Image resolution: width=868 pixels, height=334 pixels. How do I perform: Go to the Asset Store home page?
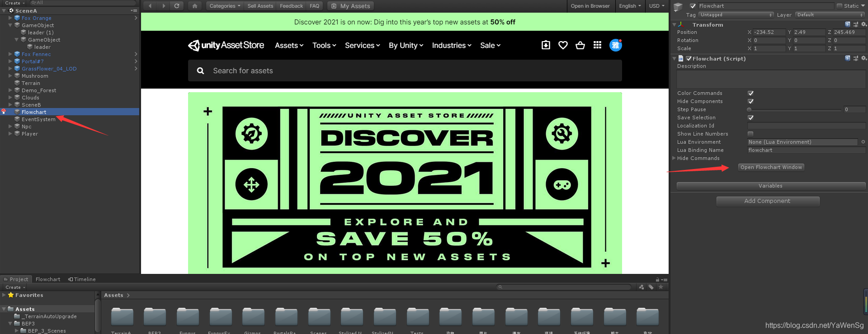(x=194, y=6)
